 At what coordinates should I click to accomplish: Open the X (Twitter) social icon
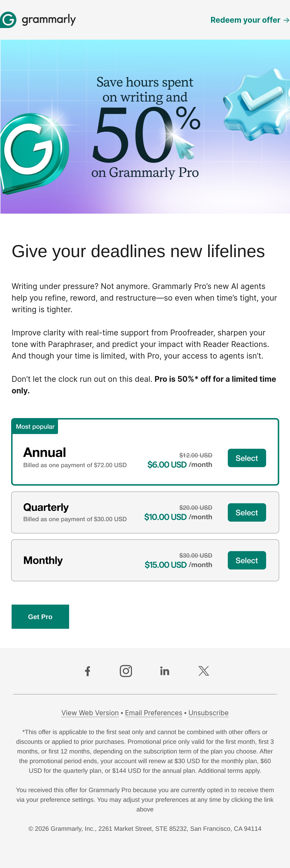(x=204, y=671)
